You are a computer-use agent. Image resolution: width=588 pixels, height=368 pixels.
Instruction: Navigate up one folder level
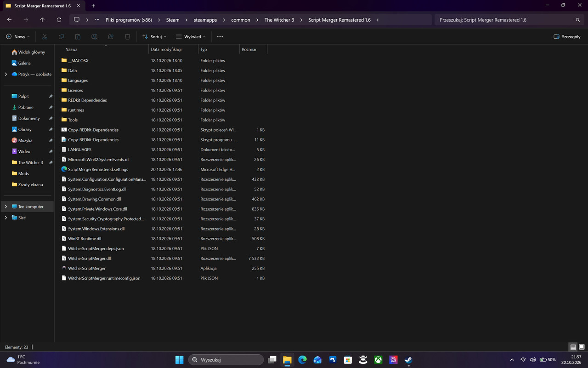[42, 20]
